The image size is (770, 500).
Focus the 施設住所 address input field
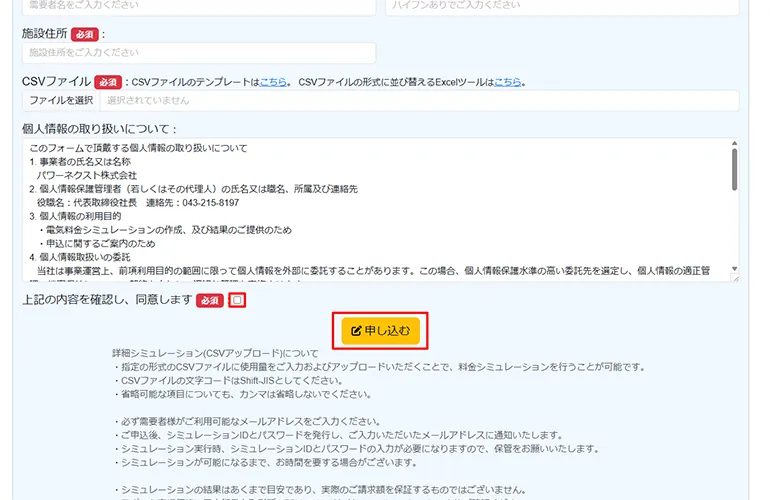pyautogui.click(x=199, y=53)
